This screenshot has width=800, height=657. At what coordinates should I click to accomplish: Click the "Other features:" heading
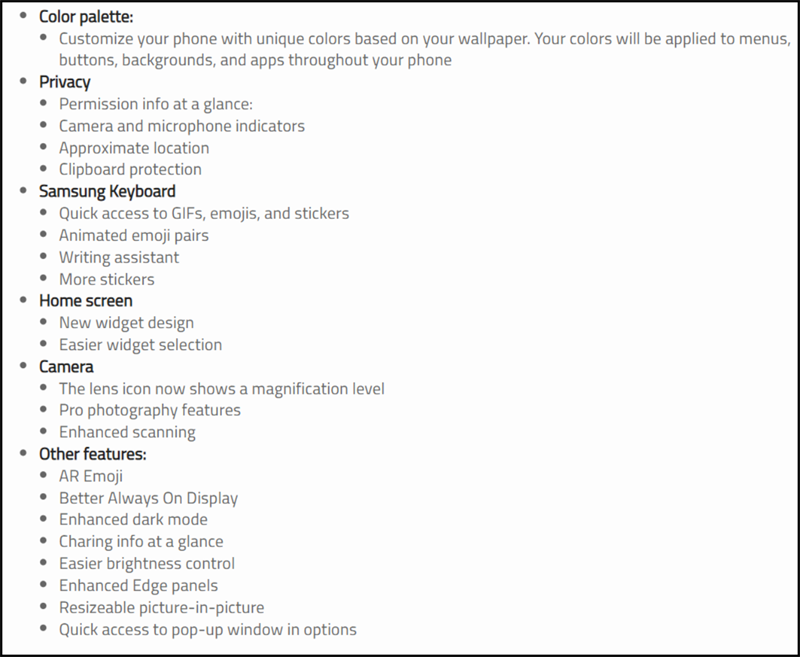tap(93, 454)
